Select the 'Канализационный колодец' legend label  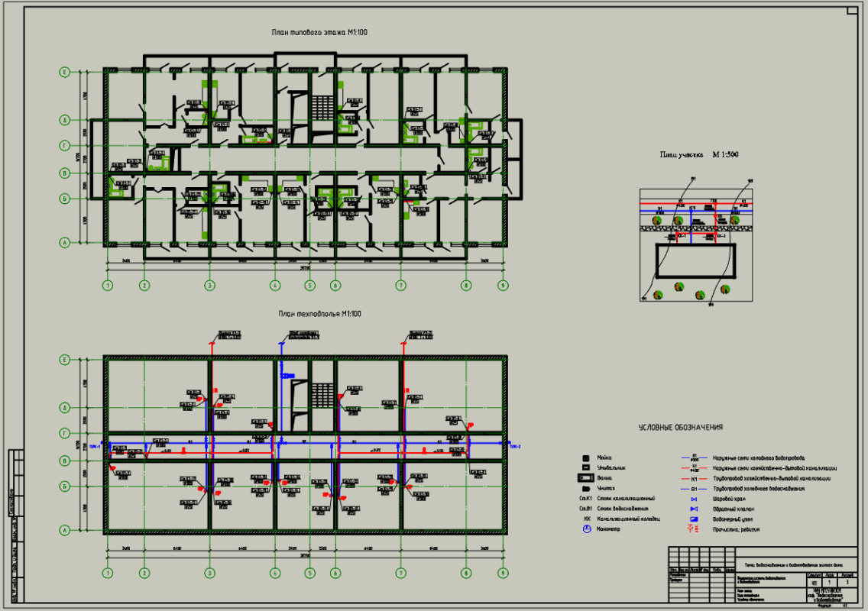pyautogui.click(x=628, y=518)
